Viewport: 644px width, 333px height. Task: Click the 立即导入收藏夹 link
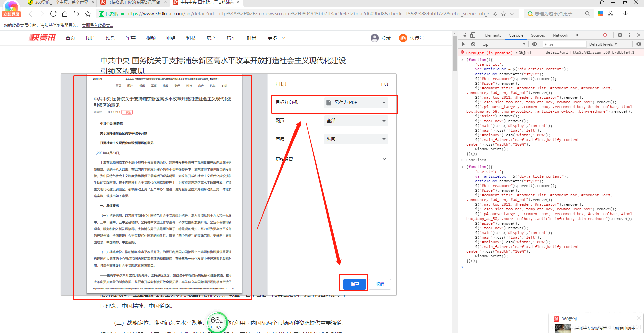97,26
